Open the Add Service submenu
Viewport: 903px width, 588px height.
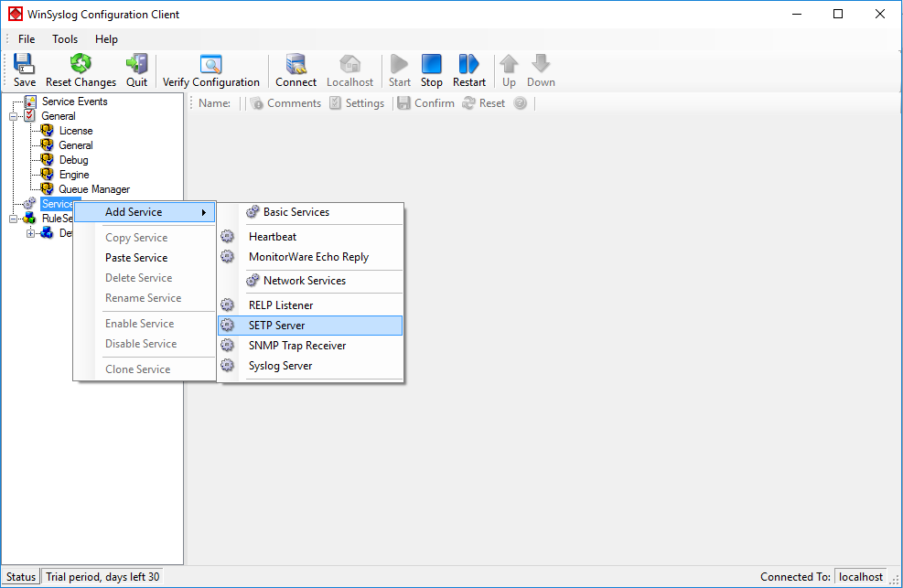pyautogui.click(x=145, y=212)
